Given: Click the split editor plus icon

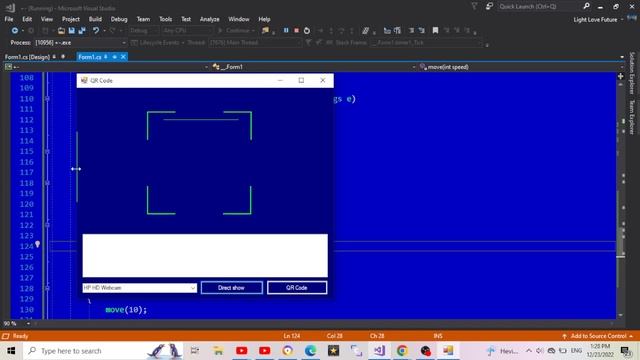Looking at the screenshot, I should 620,76.
